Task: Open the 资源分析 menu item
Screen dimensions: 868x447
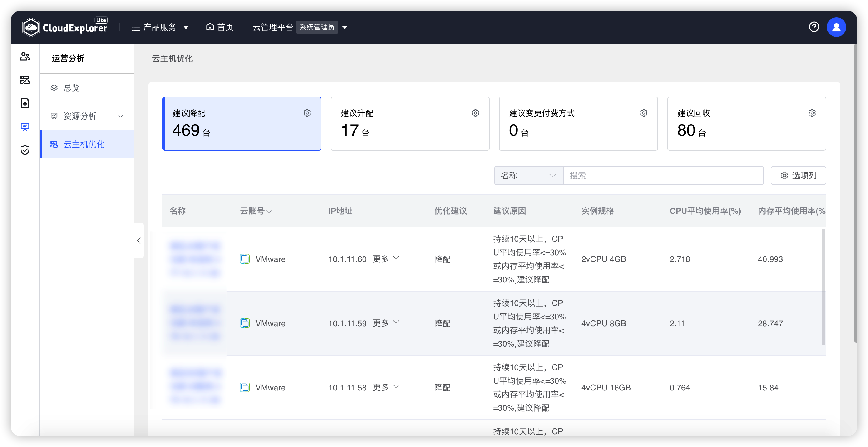Action: tap(81, 116)
